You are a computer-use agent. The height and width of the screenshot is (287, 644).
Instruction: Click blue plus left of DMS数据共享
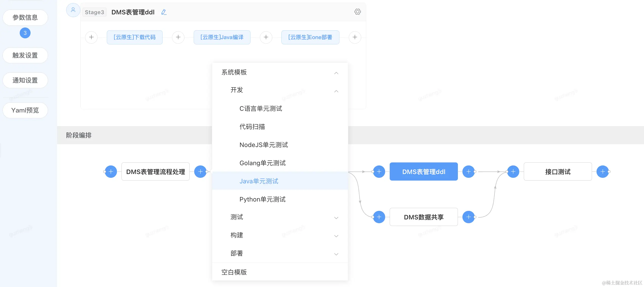click(x=379, y=217)
